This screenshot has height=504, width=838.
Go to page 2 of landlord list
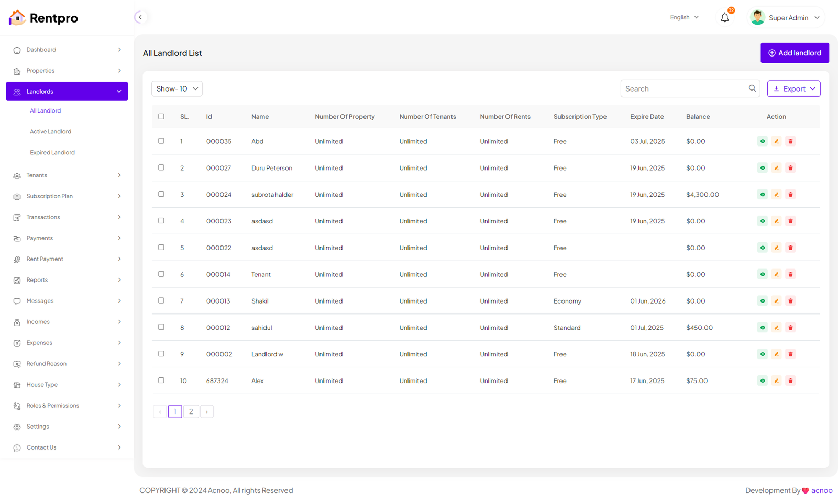pos(191,412)
